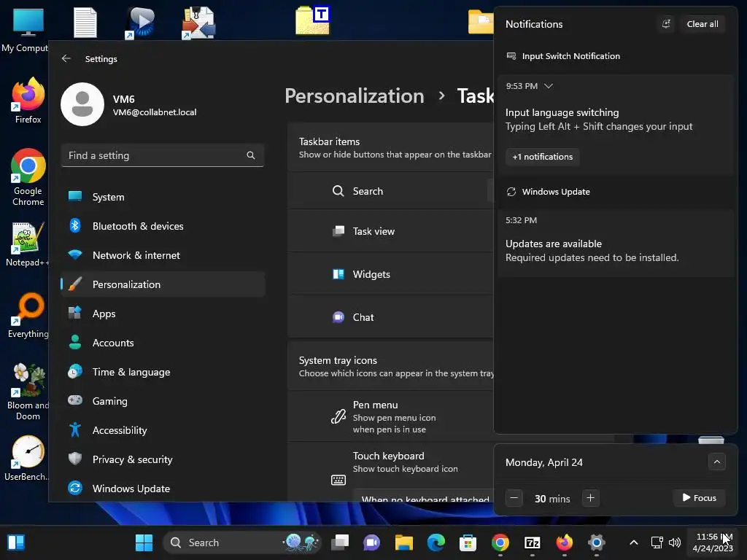Click the Monday, April 24 date label
This screenshot has width=747, height=560.
tap(543, 462)
